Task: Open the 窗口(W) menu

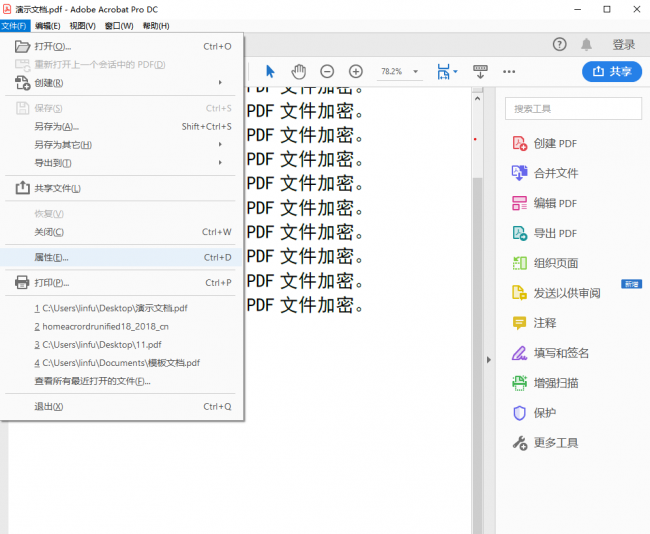Action: coord(119,26)
